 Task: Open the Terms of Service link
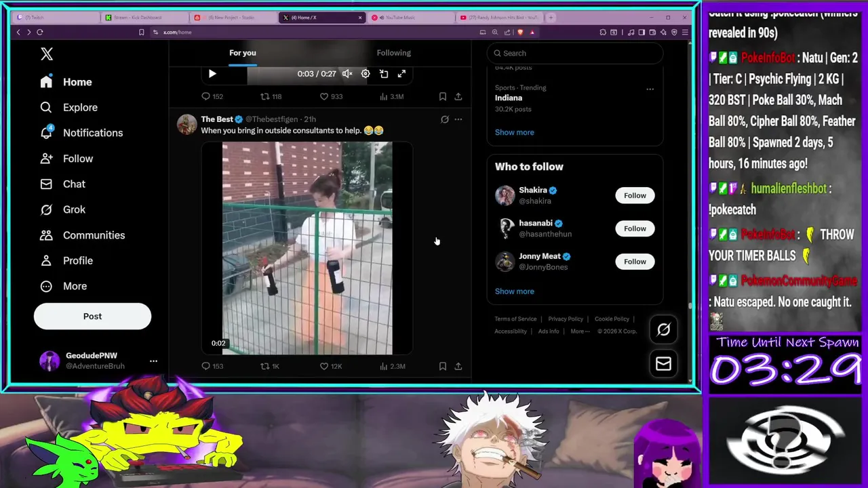(x=515, y=319)
